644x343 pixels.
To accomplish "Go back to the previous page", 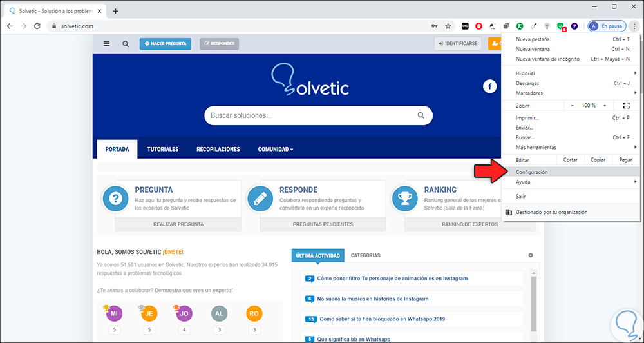I will point(10,26).
